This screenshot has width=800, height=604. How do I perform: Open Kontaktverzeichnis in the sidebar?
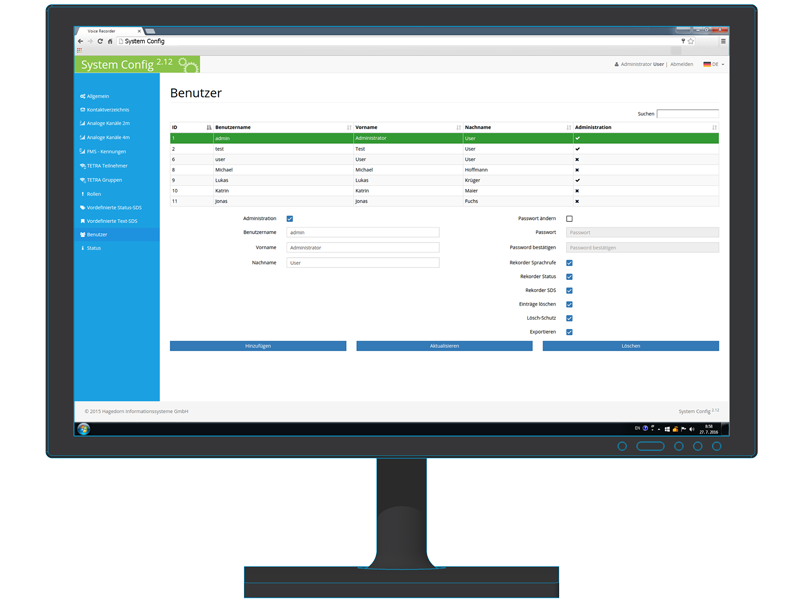click(x=107, y=110)
